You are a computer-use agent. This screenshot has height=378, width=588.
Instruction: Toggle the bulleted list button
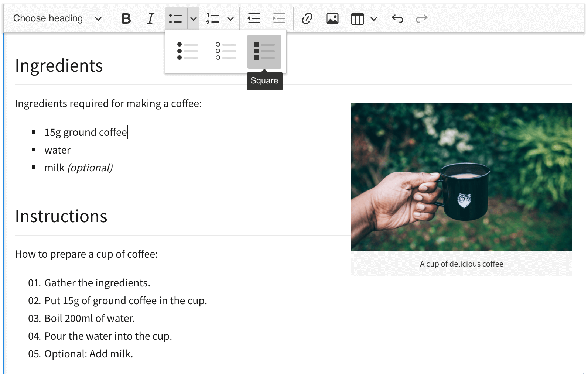click(x=175, y=18)
